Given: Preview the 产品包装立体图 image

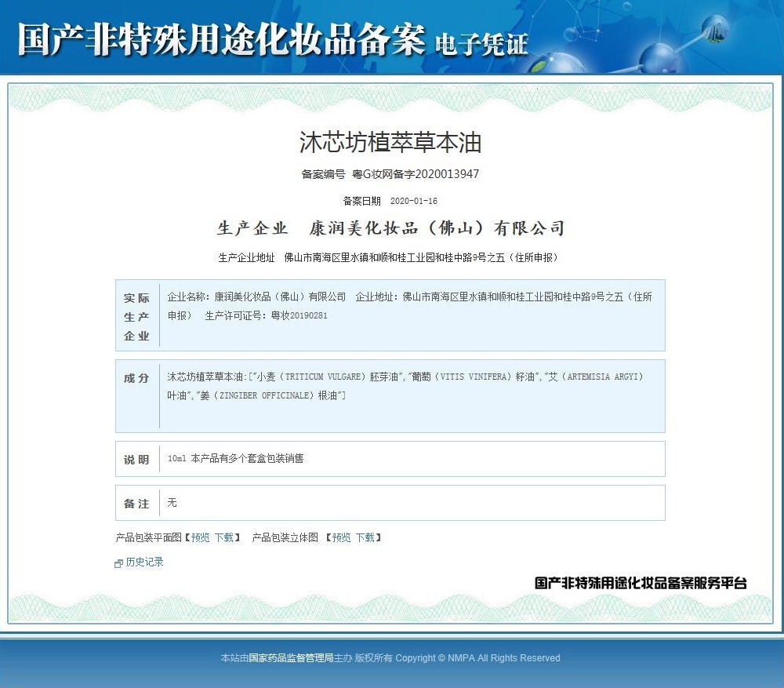Looking at the screenshot, I should (x=342, y=537).
